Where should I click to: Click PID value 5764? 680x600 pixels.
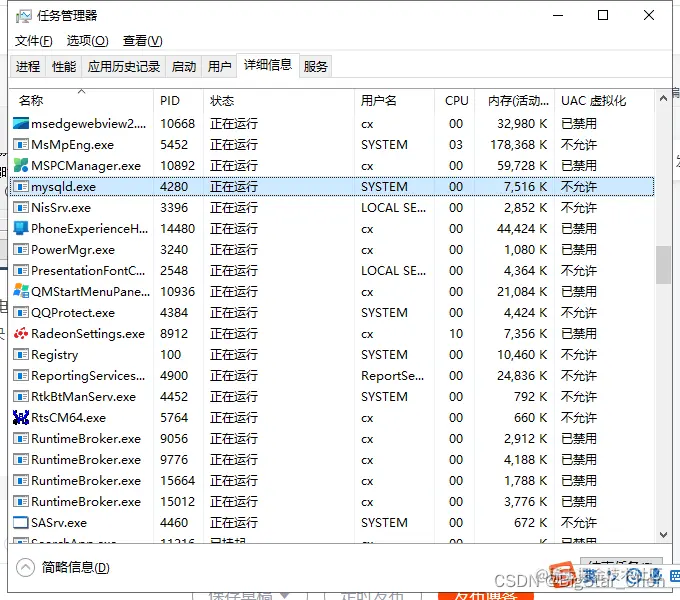174,417
